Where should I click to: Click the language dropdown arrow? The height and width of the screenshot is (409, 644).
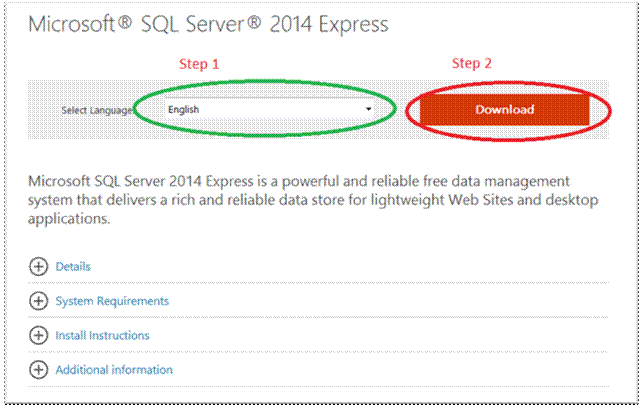[x=369, y=109]
